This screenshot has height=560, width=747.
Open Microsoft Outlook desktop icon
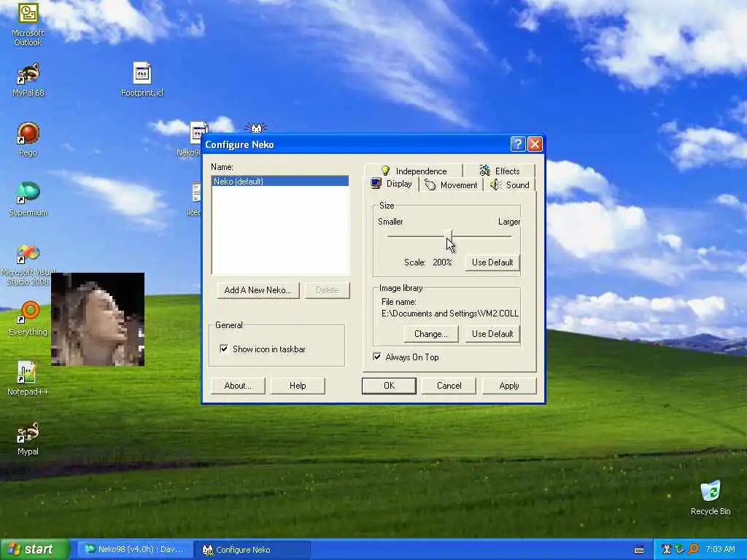click(28, 23)
